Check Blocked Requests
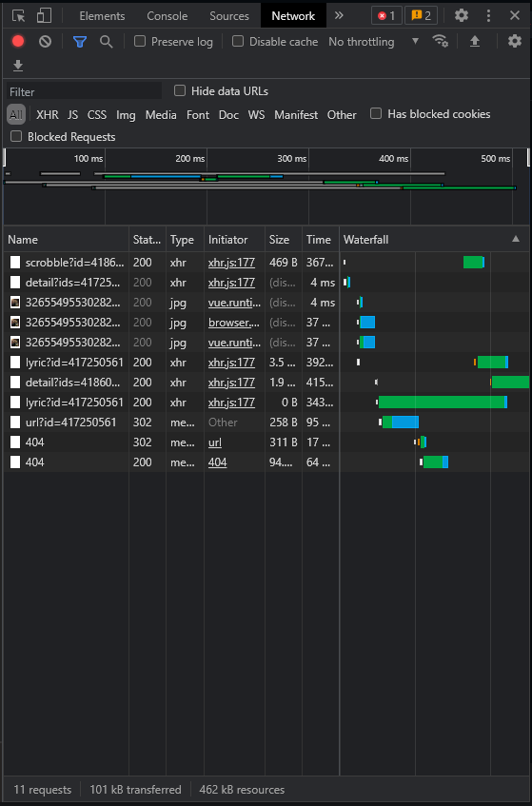Image resolution: width=532 pixels, height=806 pixels. (x=16, y=136)
